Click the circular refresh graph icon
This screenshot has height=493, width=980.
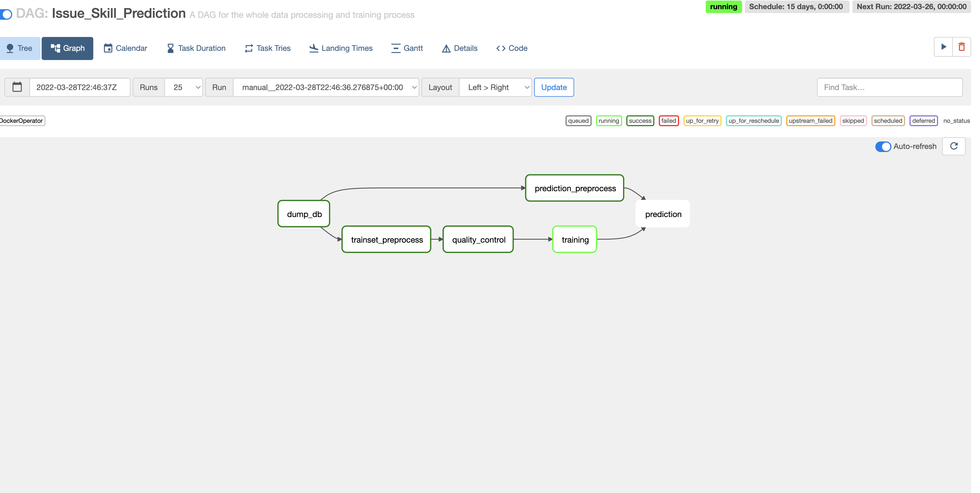click(953, 146)
